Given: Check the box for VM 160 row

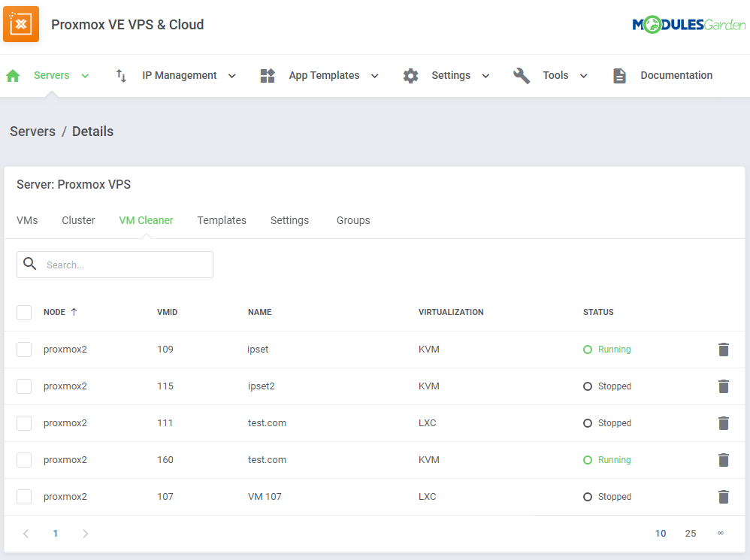Looking at the screenshot, I should [24, 460].
